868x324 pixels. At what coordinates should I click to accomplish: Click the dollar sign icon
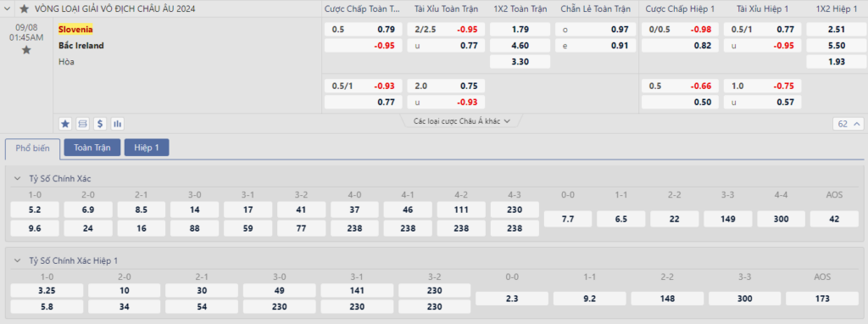tap(100, 124)
